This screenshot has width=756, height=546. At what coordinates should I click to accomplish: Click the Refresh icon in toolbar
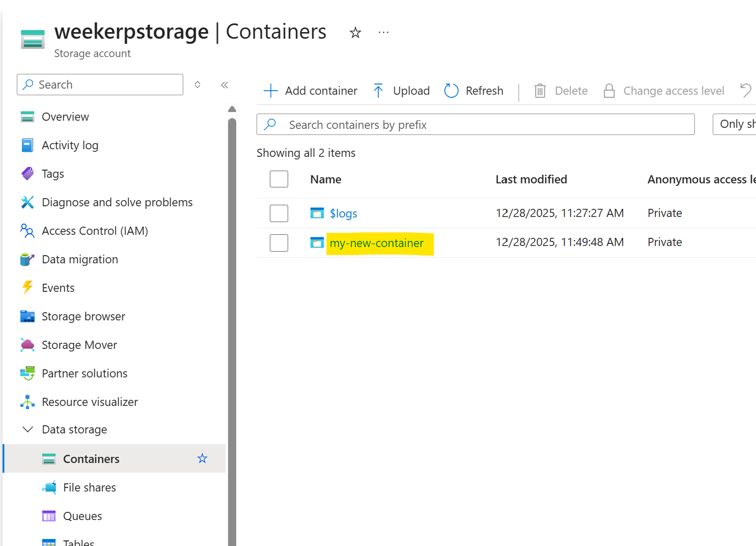coord(451,91)
